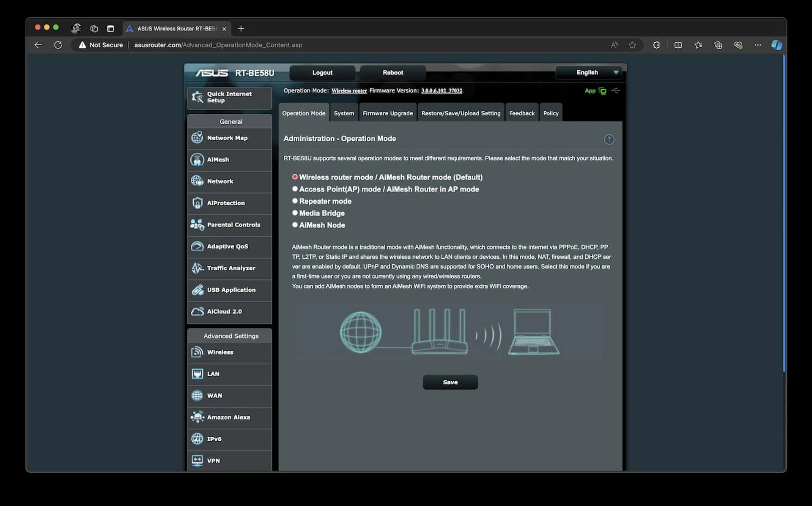Select Wireless router mode radio button
Viewport: 812px width, 506px height.
pyautogui.click(x=295, y=177)
